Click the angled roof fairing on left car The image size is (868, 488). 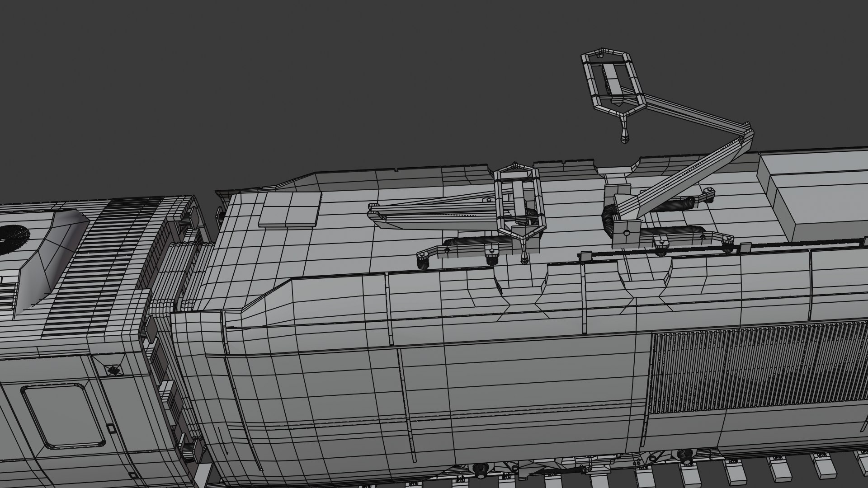coord(52,261)
